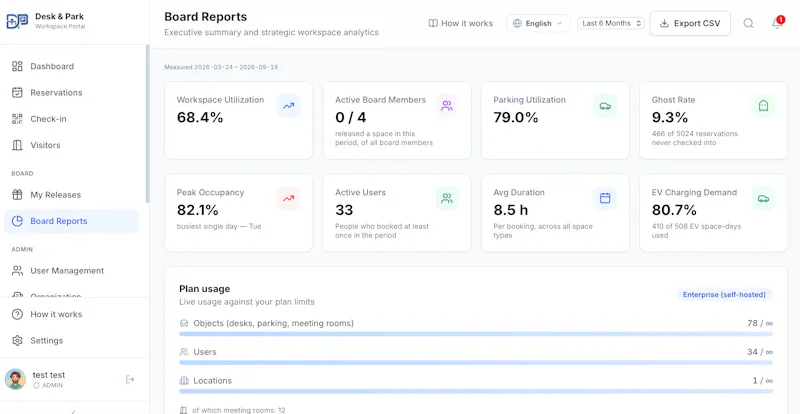Click the search magnifier icon
800x414 pixels.
(x=748, y=23)
